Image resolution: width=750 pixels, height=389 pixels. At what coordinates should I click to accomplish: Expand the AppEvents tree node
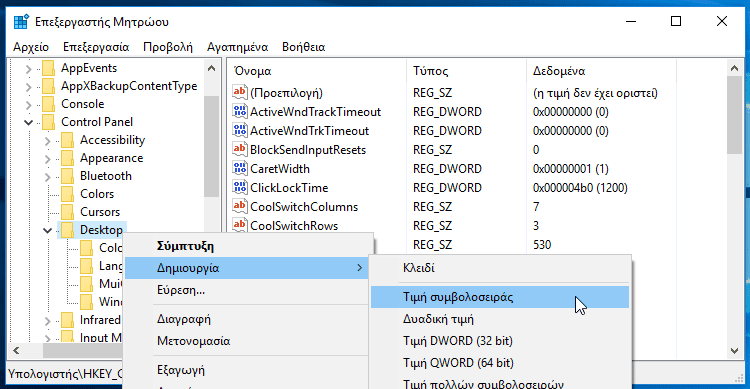[x=28, y=69]
